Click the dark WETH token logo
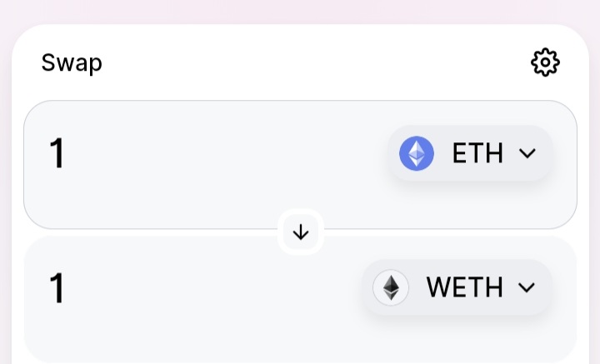600x364 pixels. point(391,288)
